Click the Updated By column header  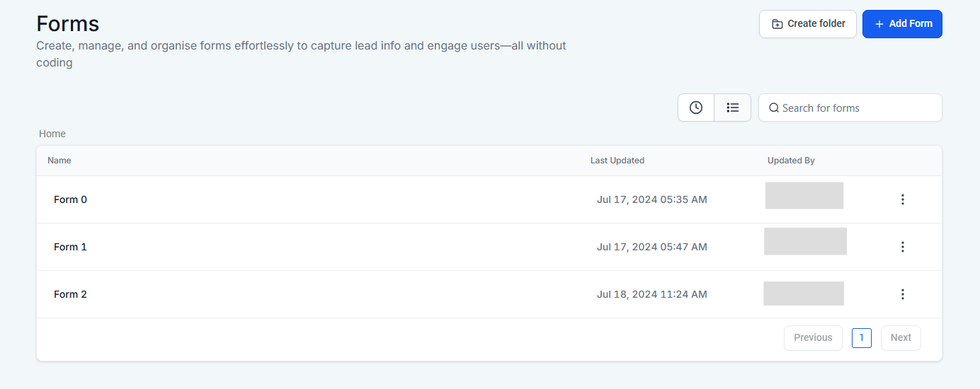(x=791, y=161)
